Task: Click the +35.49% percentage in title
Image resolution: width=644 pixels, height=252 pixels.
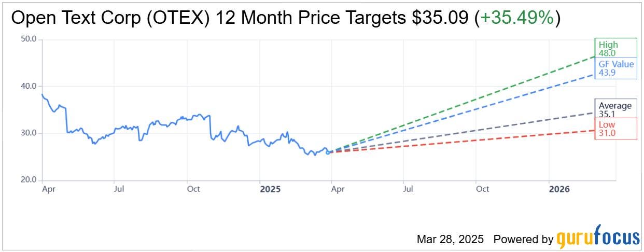Action: click(x=516, y=19)
